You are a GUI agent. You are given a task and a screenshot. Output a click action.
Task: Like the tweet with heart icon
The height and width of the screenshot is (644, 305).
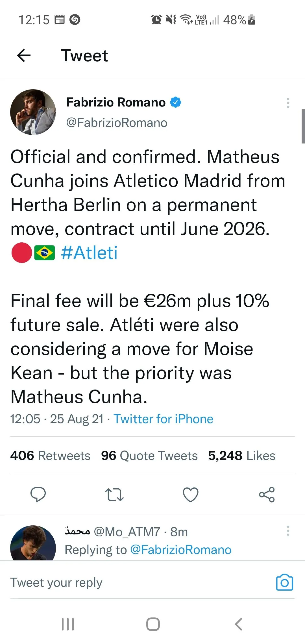(x=191, y=495)
